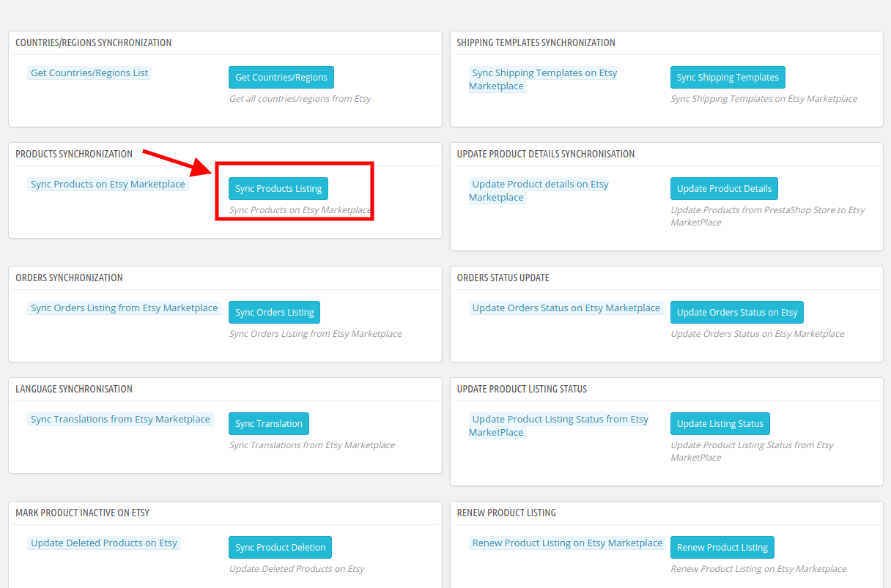Click the Renew Product Listing button
Image resolution: width=891 pixels, height=588 pixels.
click(722, 548)
